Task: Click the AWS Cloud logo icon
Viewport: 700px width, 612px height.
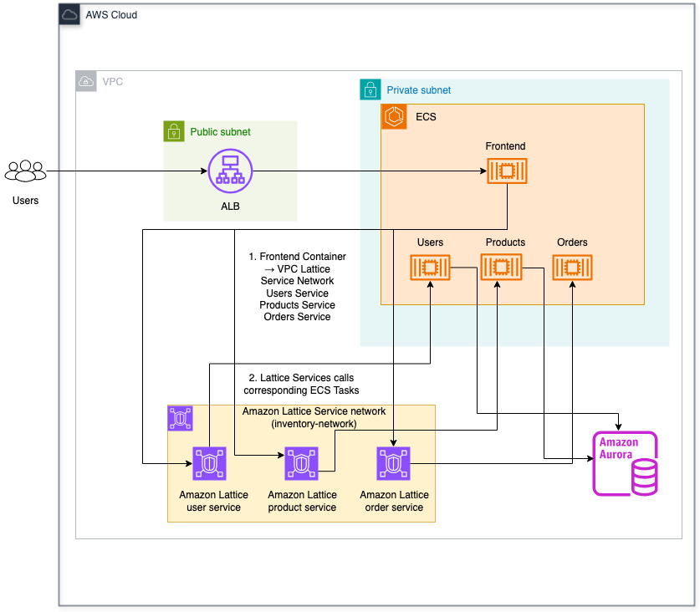Action: (69, 15)
